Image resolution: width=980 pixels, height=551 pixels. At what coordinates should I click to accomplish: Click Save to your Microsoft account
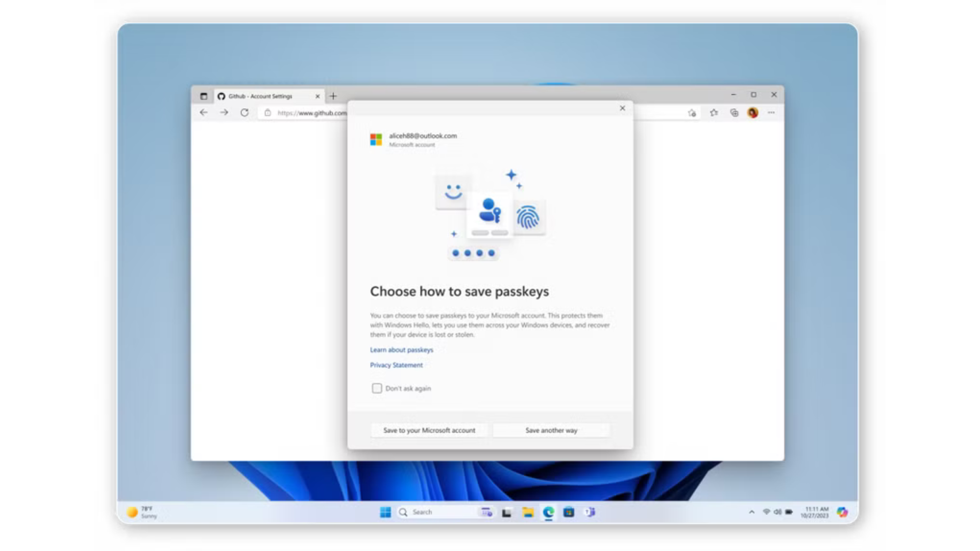pyautogui.click(x=429, y=430)
